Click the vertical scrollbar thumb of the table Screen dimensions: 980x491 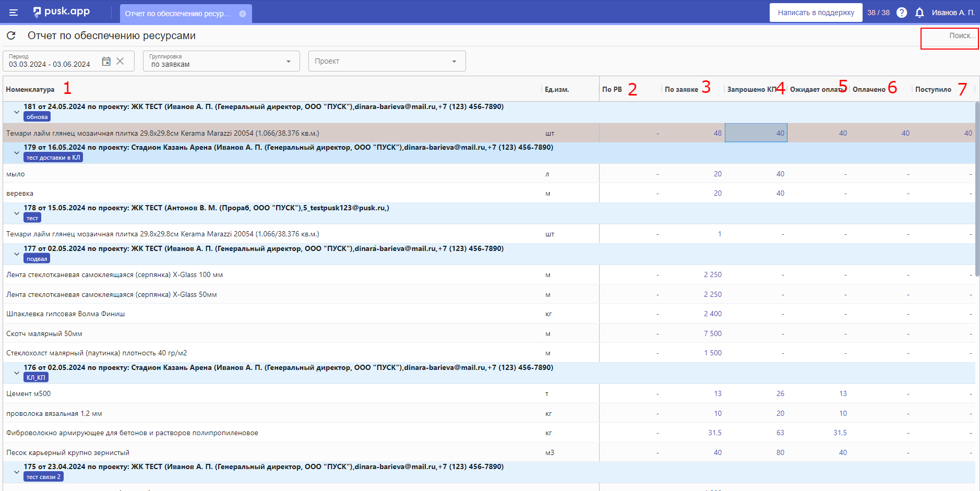tap(977, 189)
